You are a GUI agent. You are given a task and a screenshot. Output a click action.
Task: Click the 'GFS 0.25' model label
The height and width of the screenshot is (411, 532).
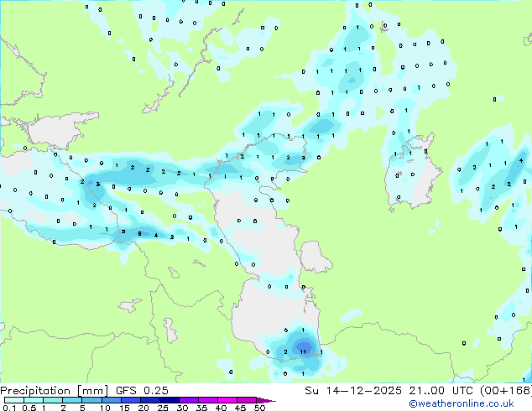coord(142,391)
